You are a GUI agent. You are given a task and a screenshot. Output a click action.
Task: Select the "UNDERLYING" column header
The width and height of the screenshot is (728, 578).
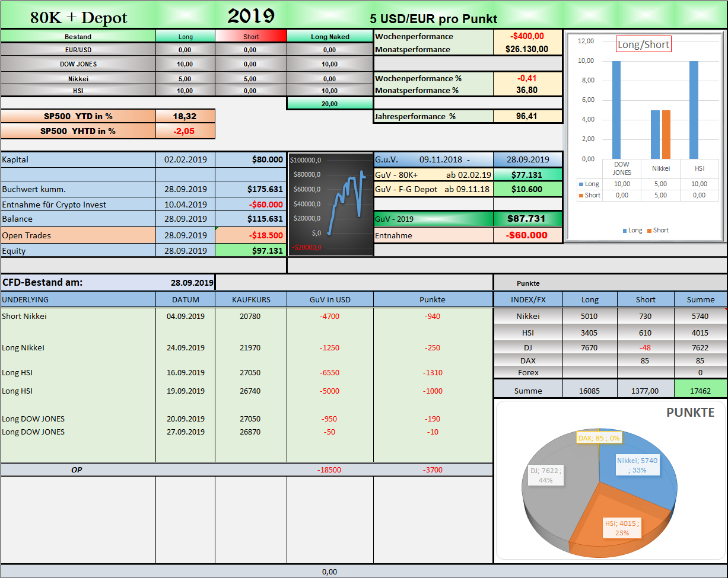(78, 299)
